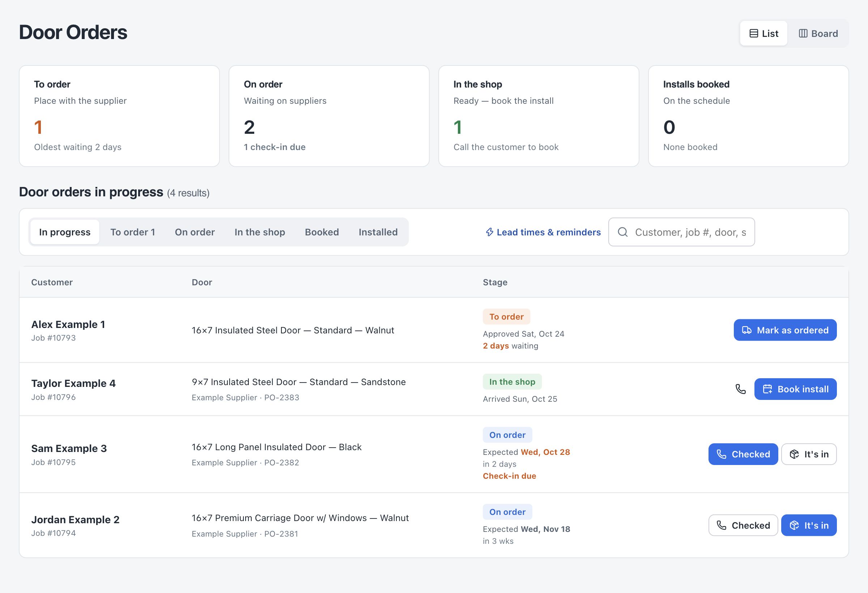Focus the customer search field
Image resolution: width=868 pixels, height=593 pixels.
pos(681,232)
